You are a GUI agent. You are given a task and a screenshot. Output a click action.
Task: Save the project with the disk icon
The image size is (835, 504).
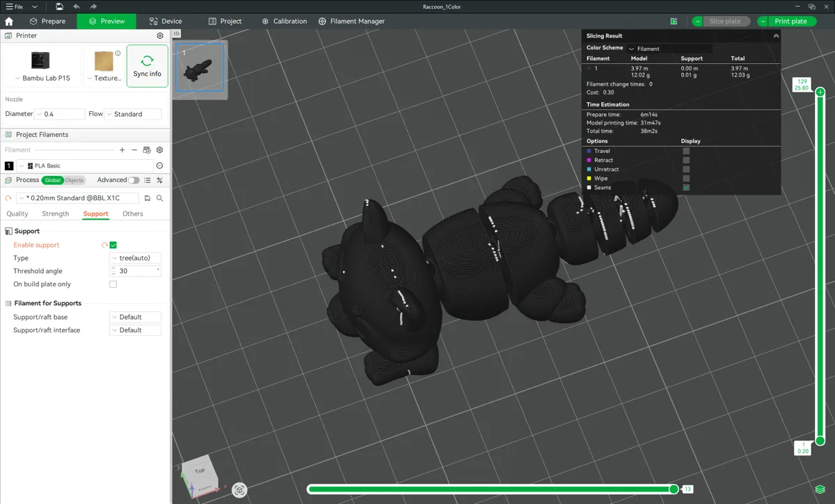(60, 6)
